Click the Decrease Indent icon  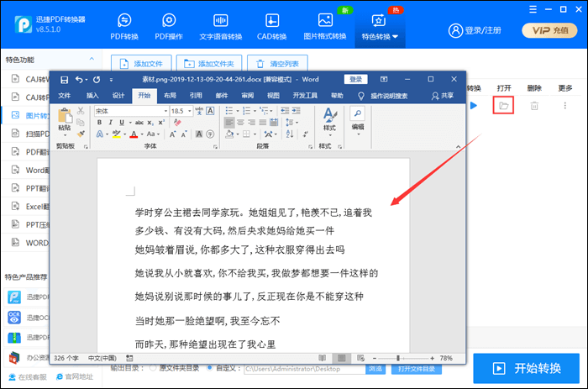285,111
